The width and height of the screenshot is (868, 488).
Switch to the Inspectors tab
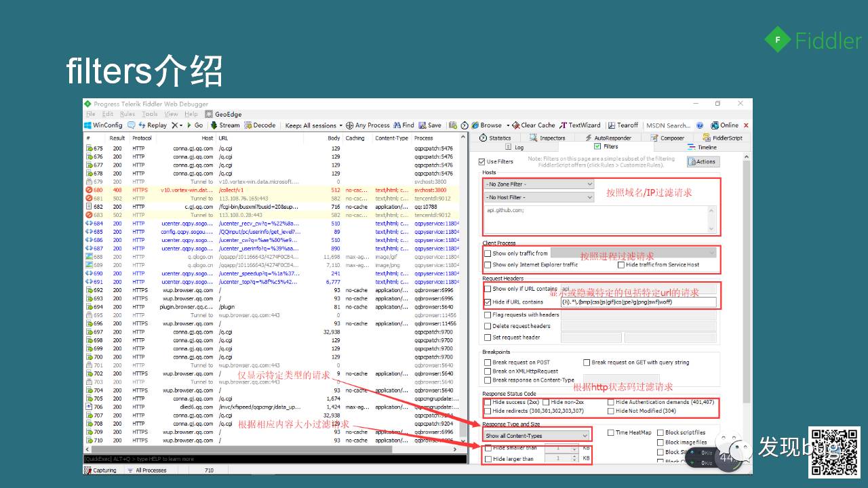click(x=548, y=138)
